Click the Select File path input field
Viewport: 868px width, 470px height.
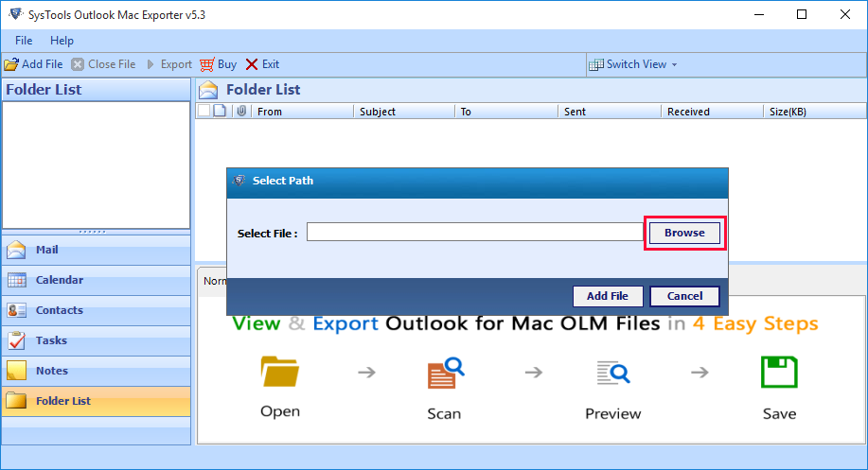coord(475,233)
